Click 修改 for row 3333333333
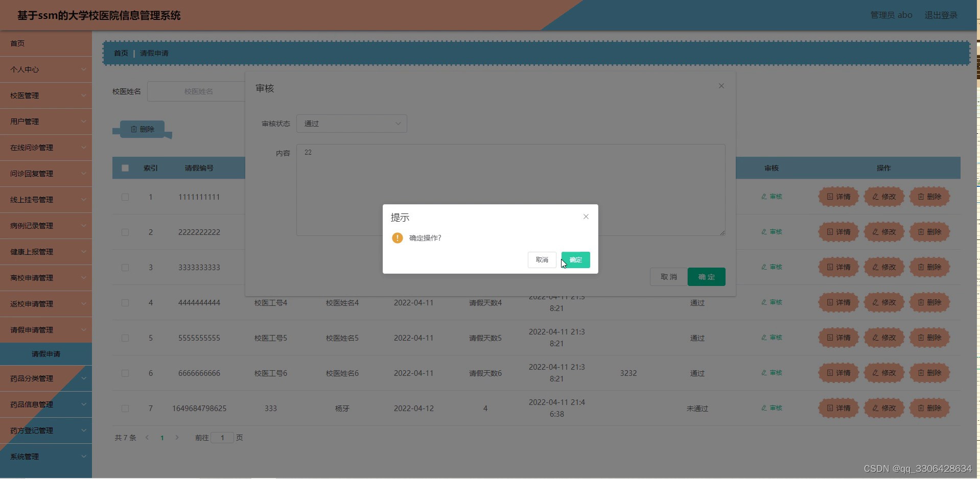 click(884, 267)
